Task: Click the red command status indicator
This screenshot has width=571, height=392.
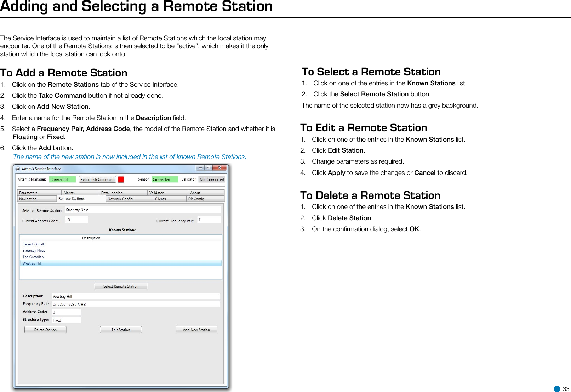Action: pyautogui.click(x=121, y=180)
